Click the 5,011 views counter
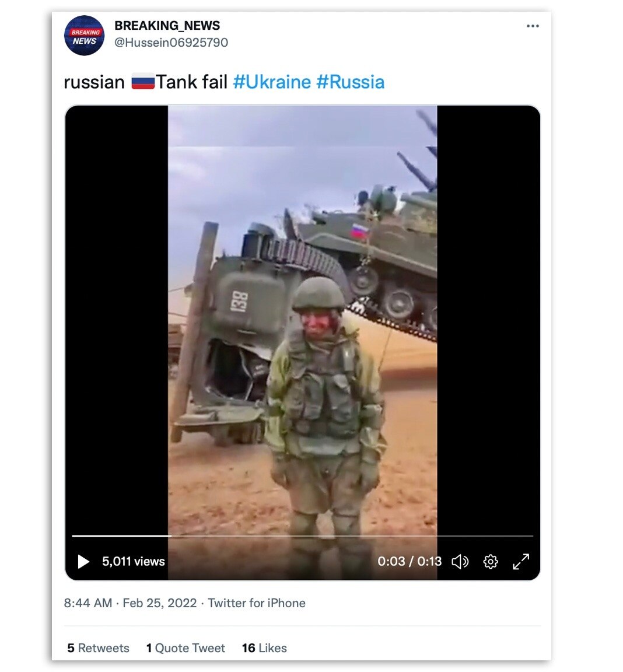This screenshot has height=672, width=623. click(x=134, y=561)
